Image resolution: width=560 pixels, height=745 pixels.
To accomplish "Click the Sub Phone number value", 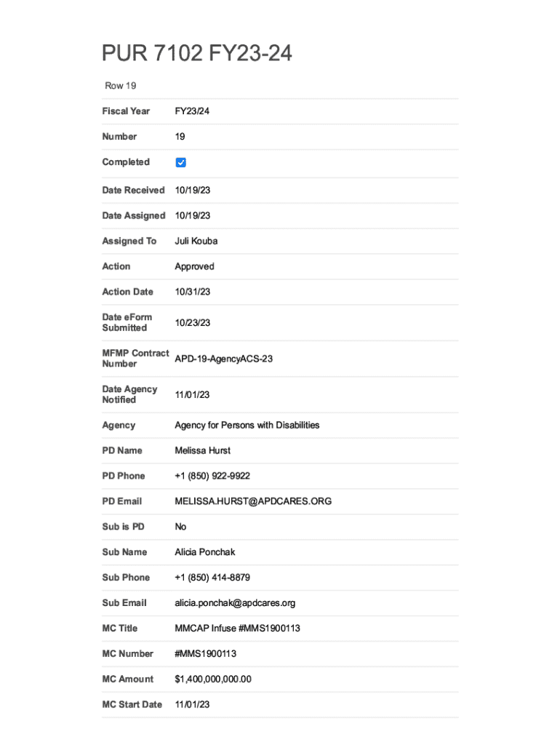I will [212, 578].
